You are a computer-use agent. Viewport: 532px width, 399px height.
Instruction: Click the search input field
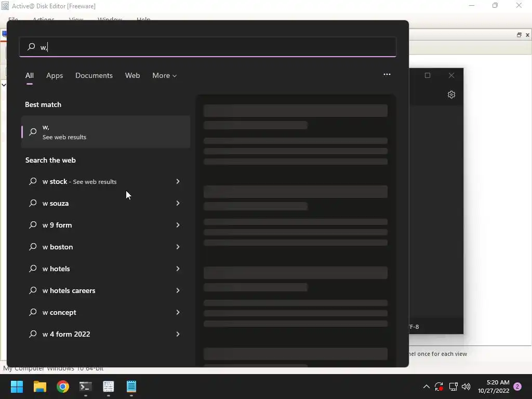pos(208,47)
